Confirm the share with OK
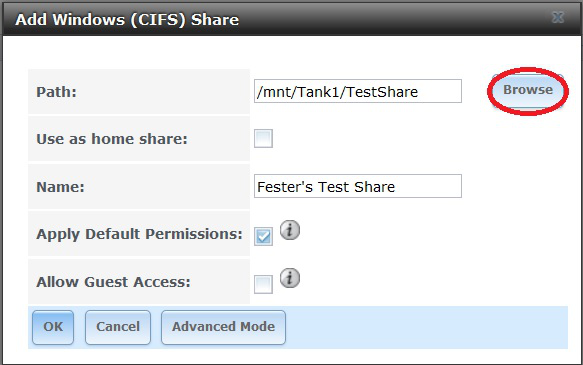 pyautogui.click(x=53, y=327)
